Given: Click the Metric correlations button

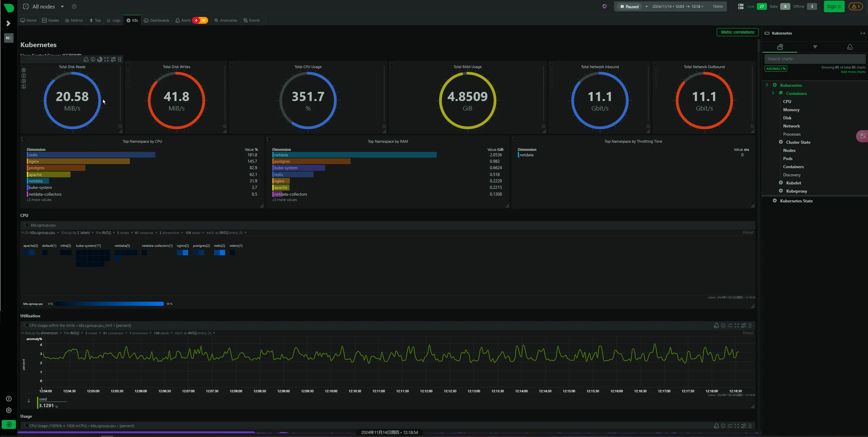Looking at the screenshot, I should pos(737,32).
